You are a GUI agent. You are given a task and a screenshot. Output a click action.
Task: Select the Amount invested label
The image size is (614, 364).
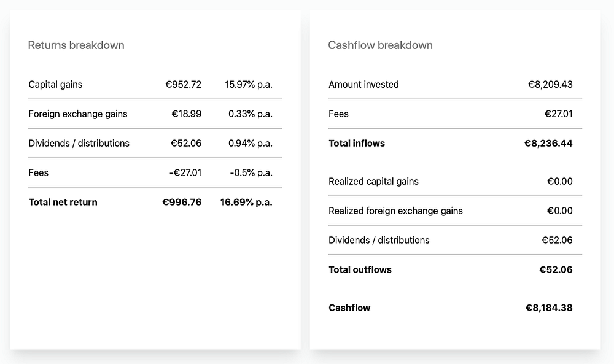tap(363, 85)
